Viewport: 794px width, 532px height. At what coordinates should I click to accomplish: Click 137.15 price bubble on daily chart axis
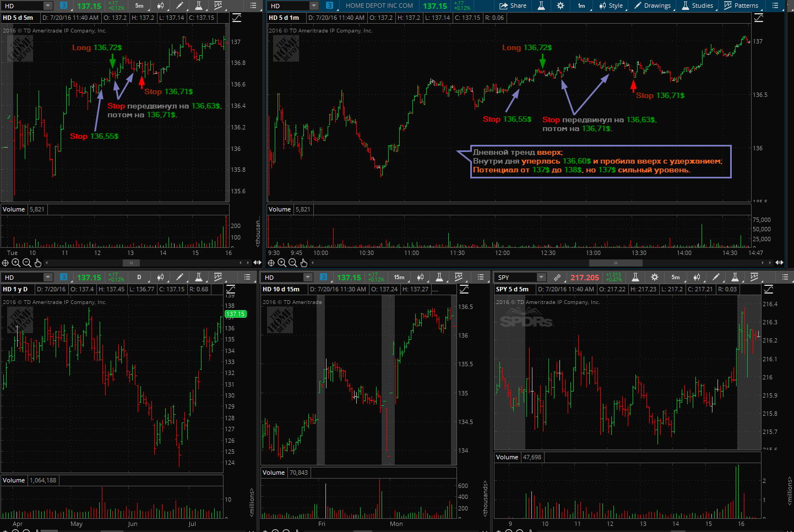click(235, 314)
